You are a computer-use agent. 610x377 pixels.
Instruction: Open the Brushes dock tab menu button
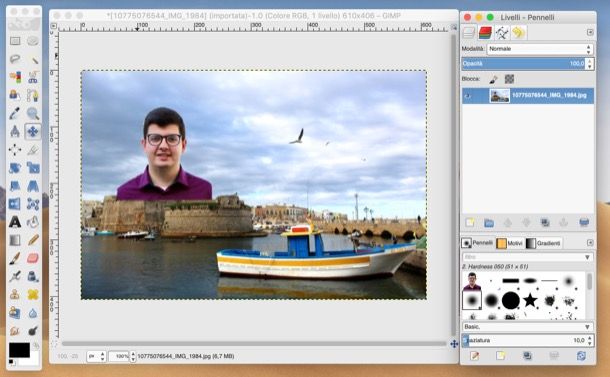click(590, 243)
